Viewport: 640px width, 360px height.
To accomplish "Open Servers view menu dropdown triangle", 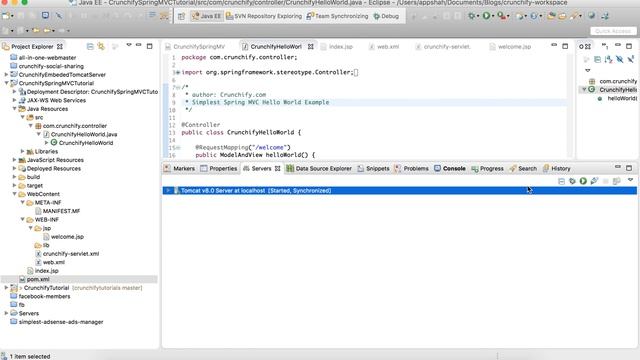I will [630, 180].
